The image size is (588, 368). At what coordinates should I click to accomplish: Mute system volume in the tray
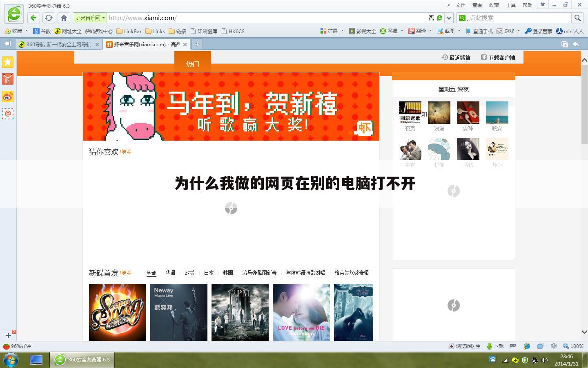pos(544,360)
